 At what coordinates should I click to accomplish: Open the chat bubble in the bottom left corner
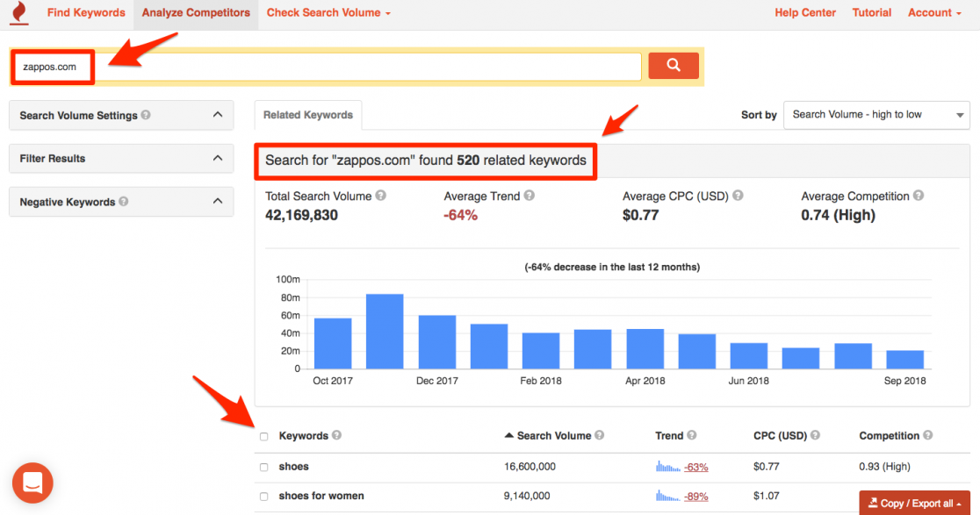32,483
